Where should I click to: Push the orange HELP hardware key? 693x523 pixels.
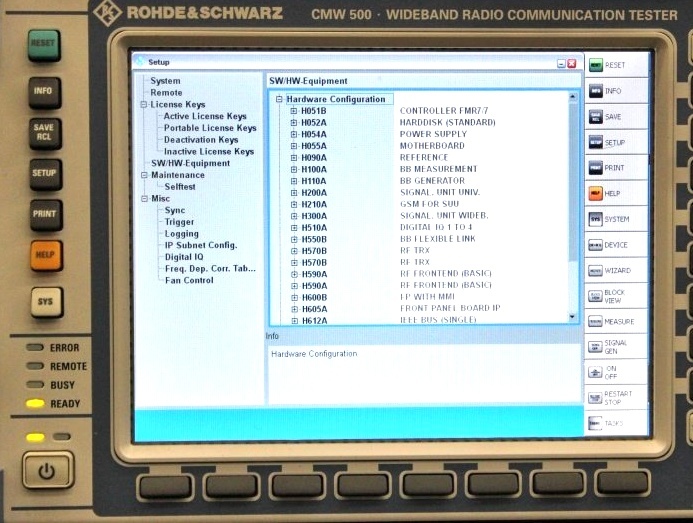point(46,256)
